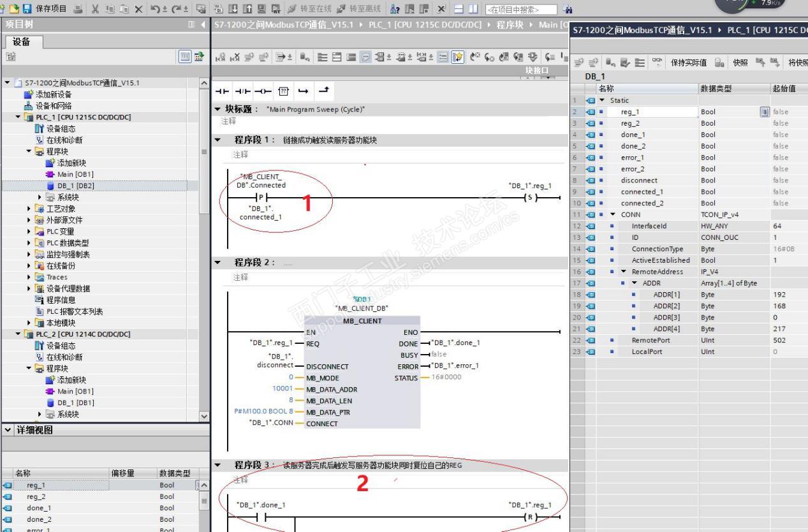808x532 pixels.
Task: Collapse 程序段 1 network
Action: click(x=217, y=140)
